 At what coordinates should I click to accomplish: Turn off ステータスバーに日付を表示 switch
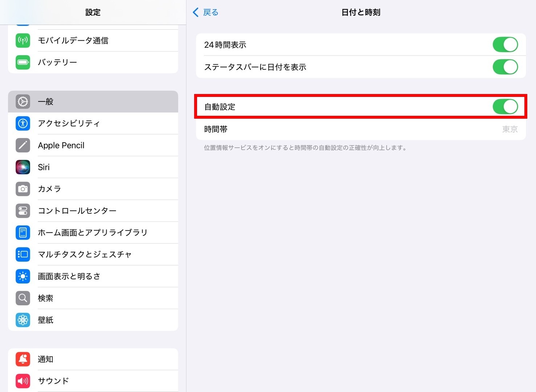[505, 67]
